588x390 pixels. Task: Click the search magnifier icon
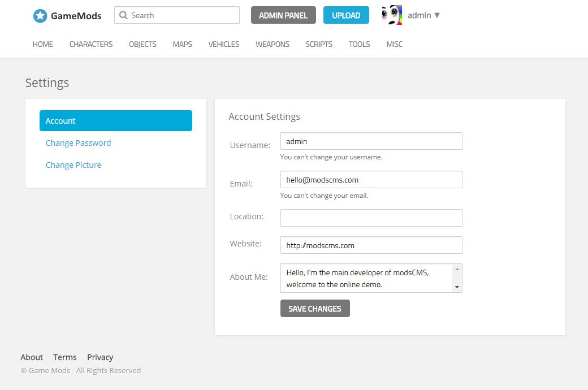pos(123,15)
